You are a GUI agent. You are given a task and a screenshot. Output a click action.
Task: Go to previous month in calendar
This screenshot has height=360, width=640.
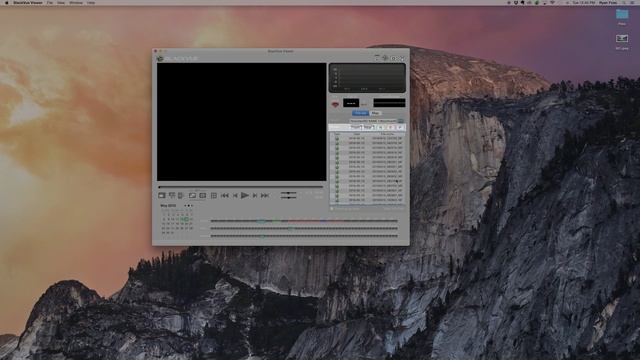click(x=186, y=206)
